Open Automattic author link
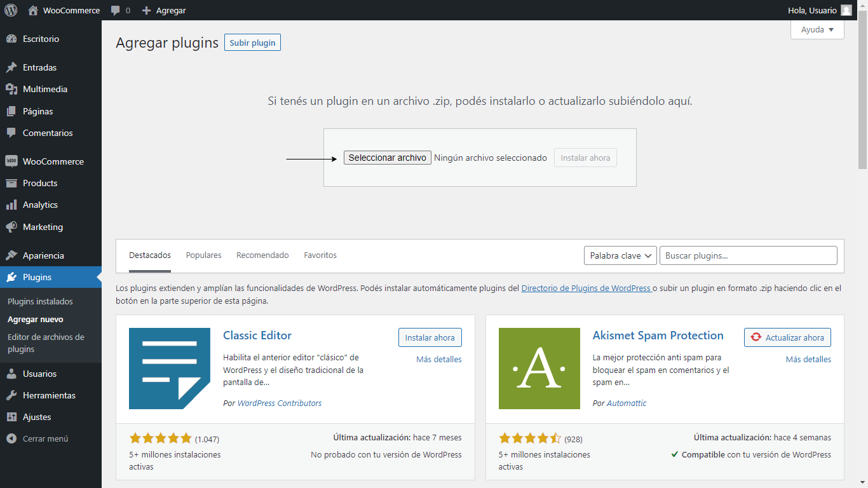 [x=627, y=403]
